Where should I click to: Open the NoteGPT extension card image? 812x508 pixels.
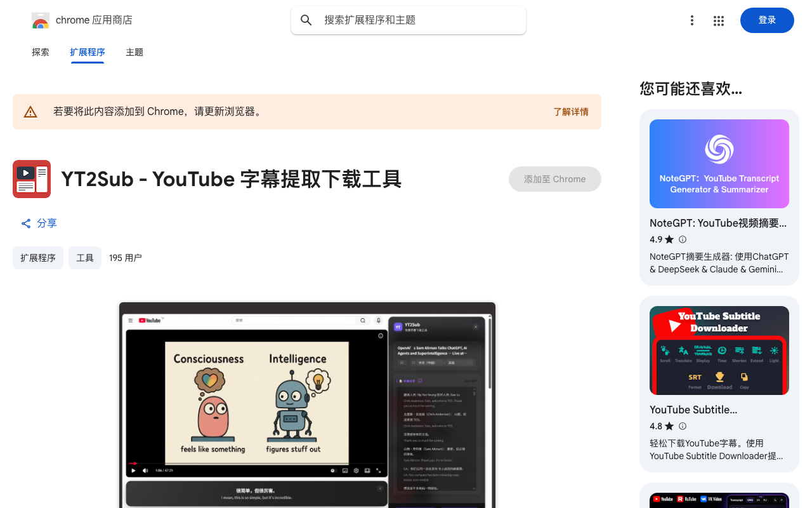(719, 164)
